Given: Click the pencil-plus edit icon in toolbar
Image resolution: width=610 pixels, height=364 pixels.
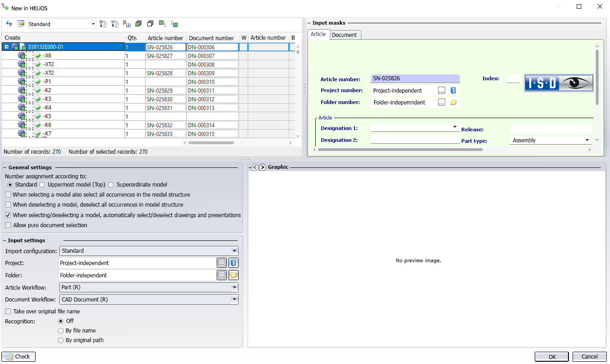Looking at the screenshot, I should [x=127, y=24].
